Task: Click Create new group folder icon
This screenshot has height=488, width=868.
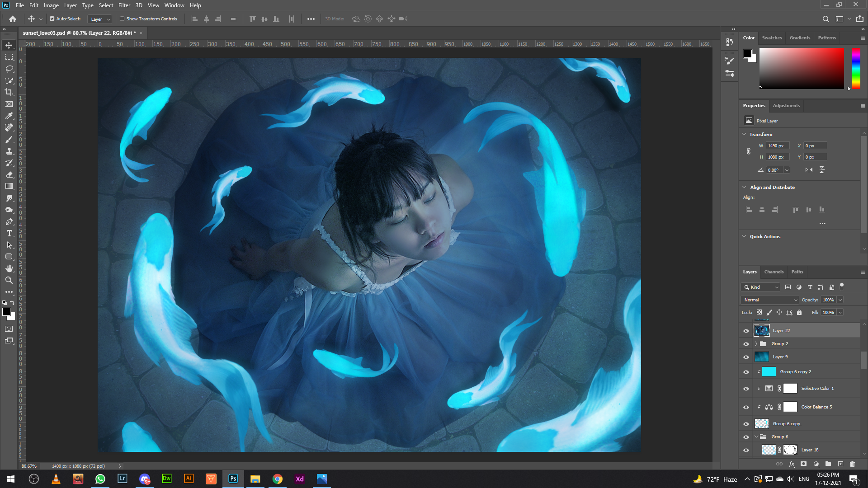Action: [828, 464]
